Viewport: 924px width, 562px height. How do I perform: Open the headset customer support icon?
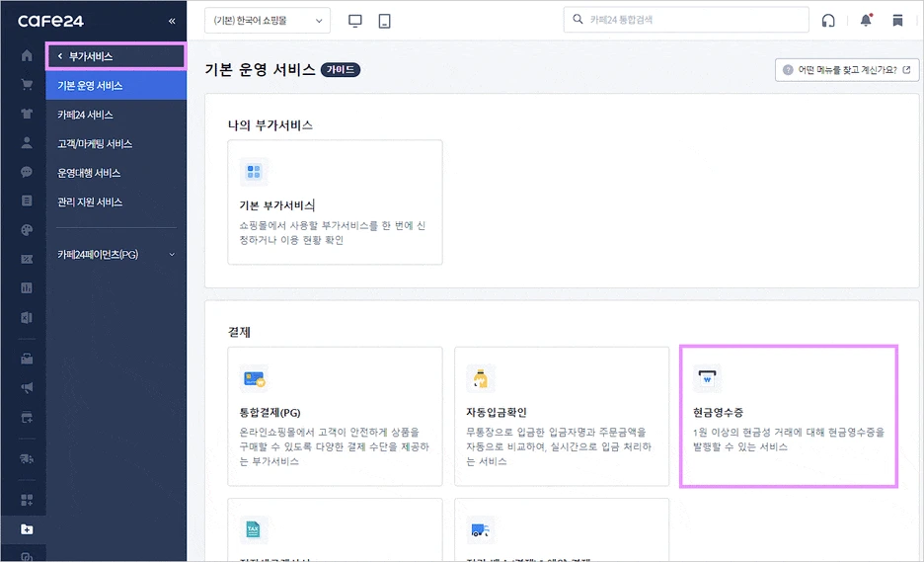[x=828, y=21]
